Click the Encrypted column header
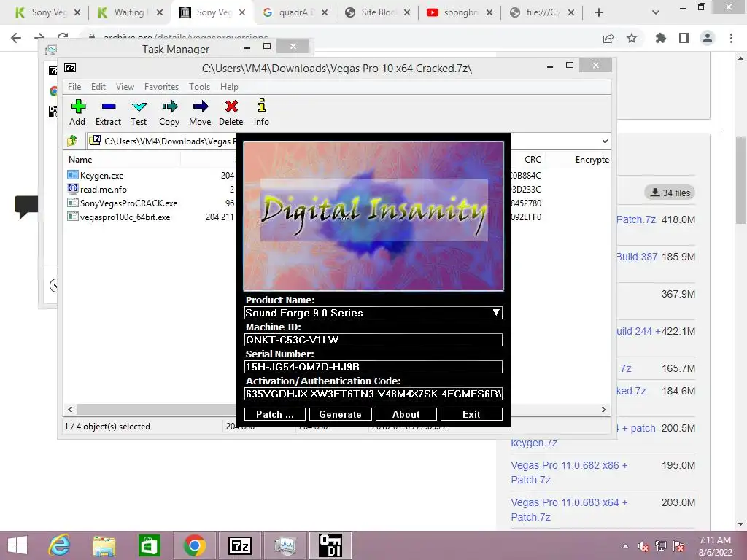Viewport: 747px width, 560px height. [592, 160]
